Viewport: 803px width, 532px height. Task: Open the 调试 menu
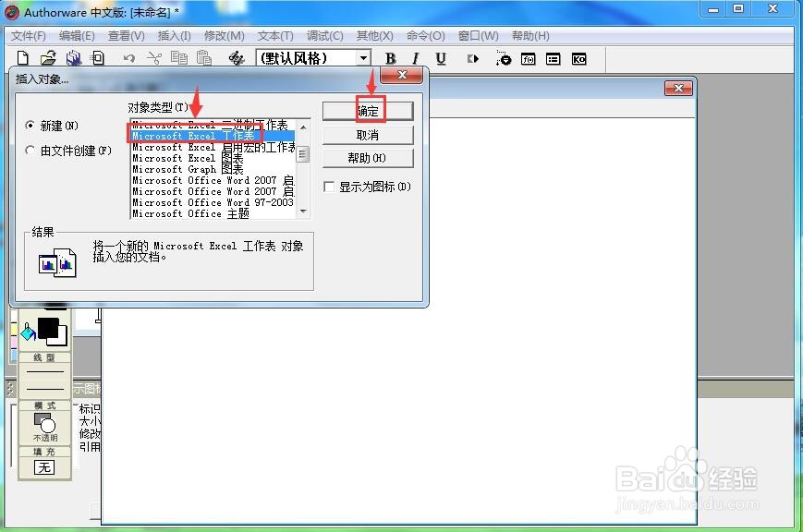pyautogui.click(x=324, y=36)
